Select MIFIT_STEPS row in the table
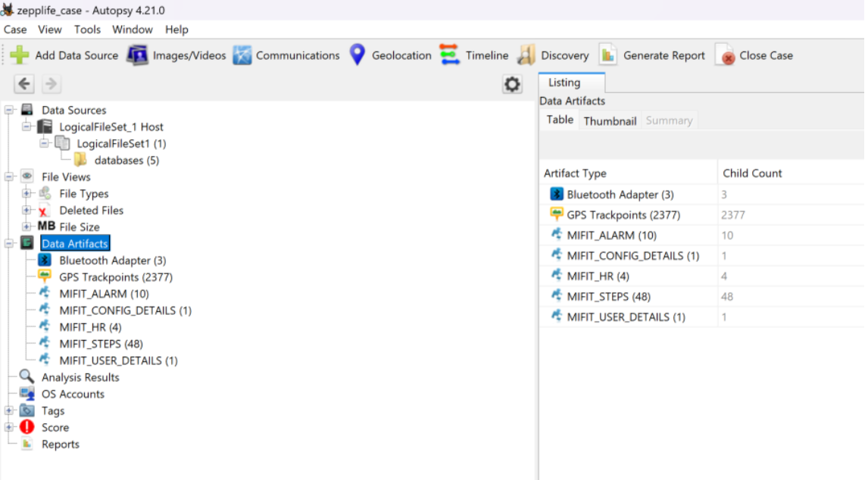This screenshot has height=480, width=868. pyautogui.click(x=608, y=297)
